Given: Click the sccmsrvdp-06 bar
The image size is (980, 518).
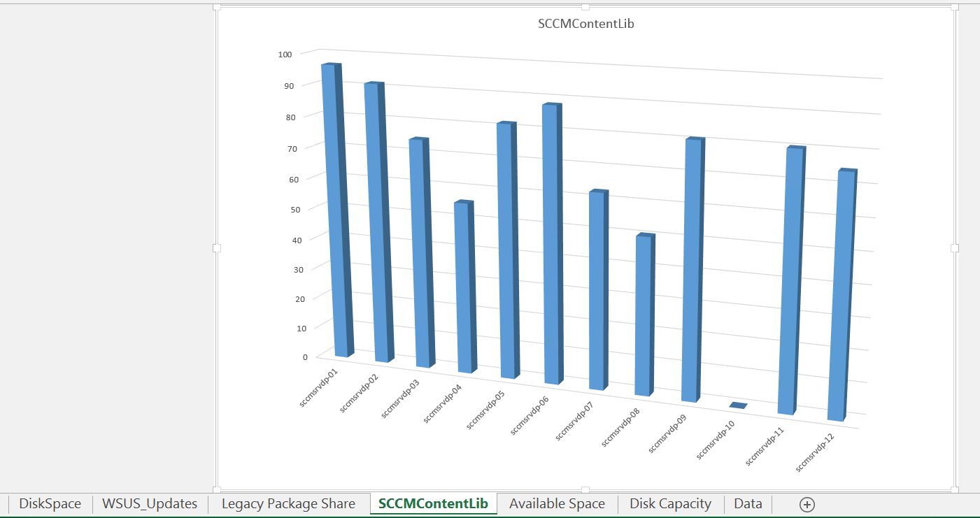Looking at the screenshot, I should pyautogui.click(x=551, y=245).
